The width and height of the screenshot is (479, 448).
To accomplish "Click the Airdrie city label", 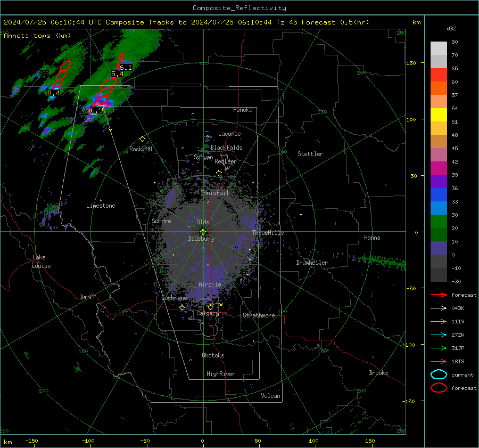I will click(210, 284).
